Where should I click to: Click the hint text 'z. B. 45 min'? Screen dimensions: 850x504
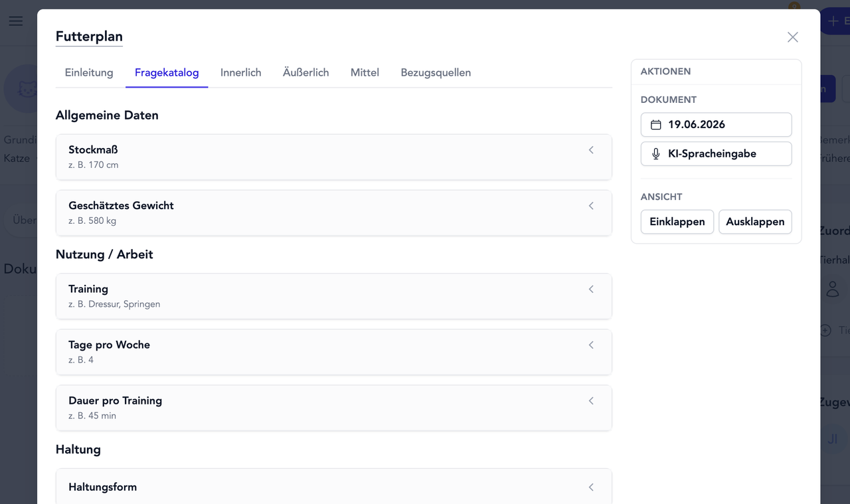tap(92, 416)
